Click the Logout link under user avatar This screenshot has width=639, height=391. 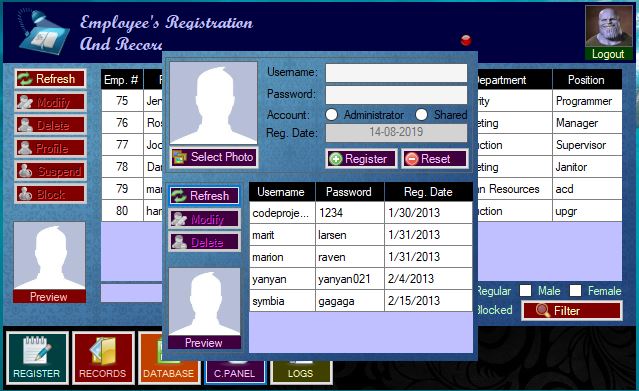(x=608, y=54)
